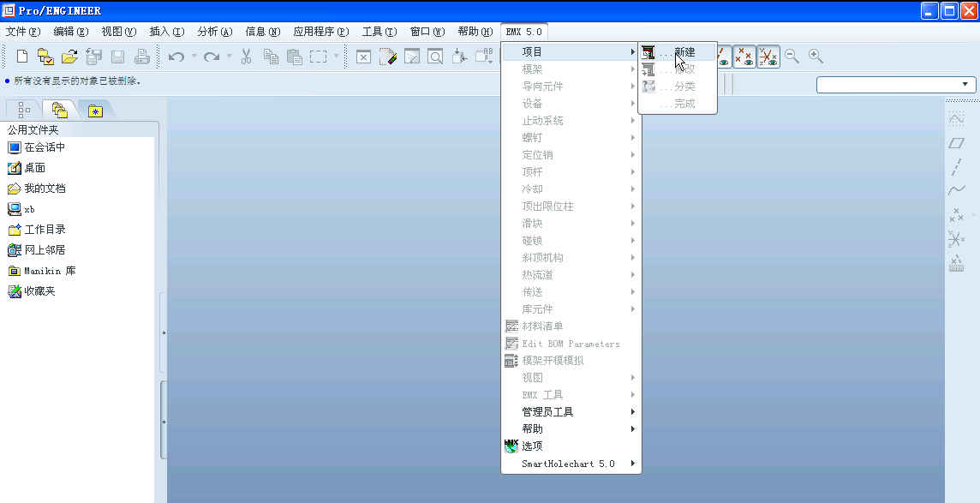The height and width of the screenshot is (503, 980).
Task: Open the 窗口(W) menu
Action: pos(427,31)
